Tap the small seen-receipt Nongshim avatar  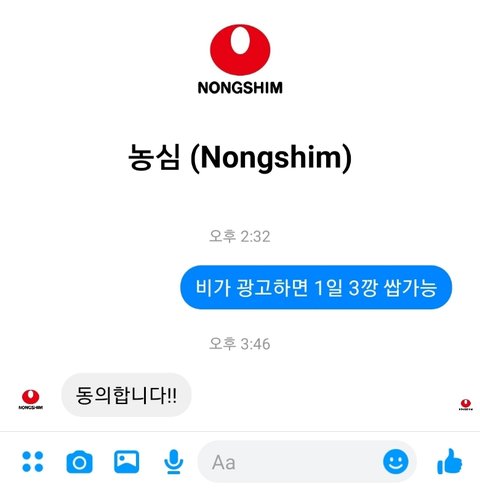pyautogui.click(x=465, y=404)
